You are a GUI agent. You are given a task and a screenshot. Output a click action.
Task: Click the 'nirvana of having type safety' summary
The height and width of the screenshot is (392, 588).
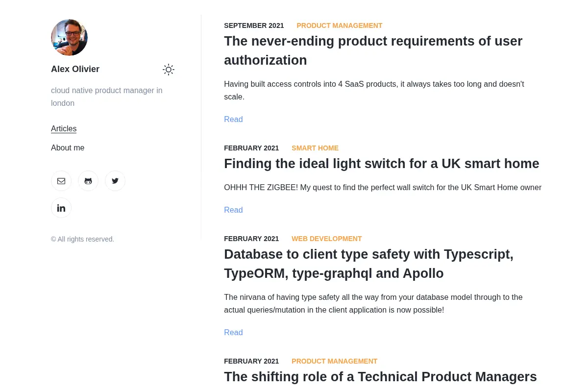pyautogui.click(x=373, y=304)
